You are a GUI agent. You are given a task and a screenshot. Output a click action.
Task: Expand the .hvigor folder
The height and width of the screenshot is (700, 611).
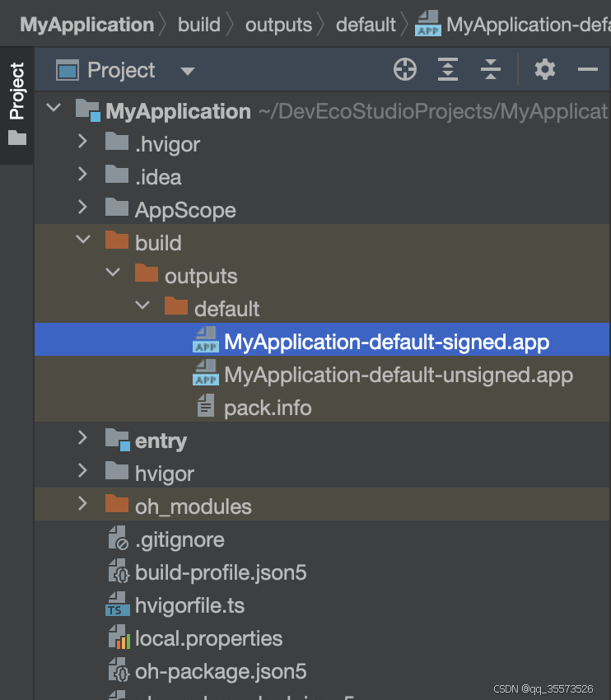pyautogui.click(x=82, y=141)
